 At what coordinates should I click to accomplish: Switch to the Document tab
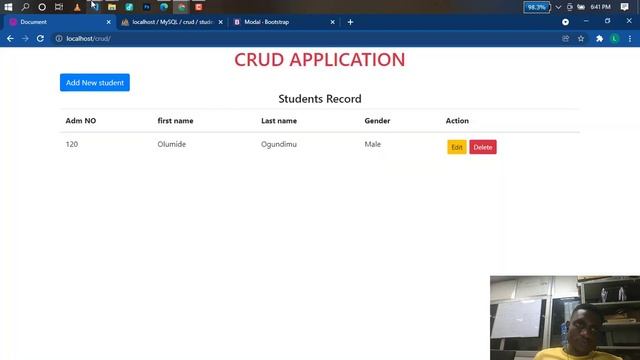(59, 22)
